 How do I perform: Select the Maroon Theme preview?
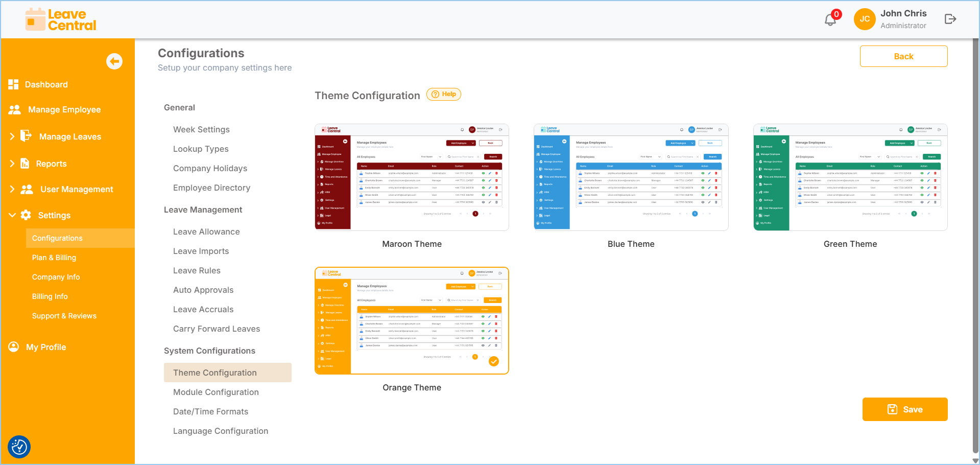(x=412, y=177)
